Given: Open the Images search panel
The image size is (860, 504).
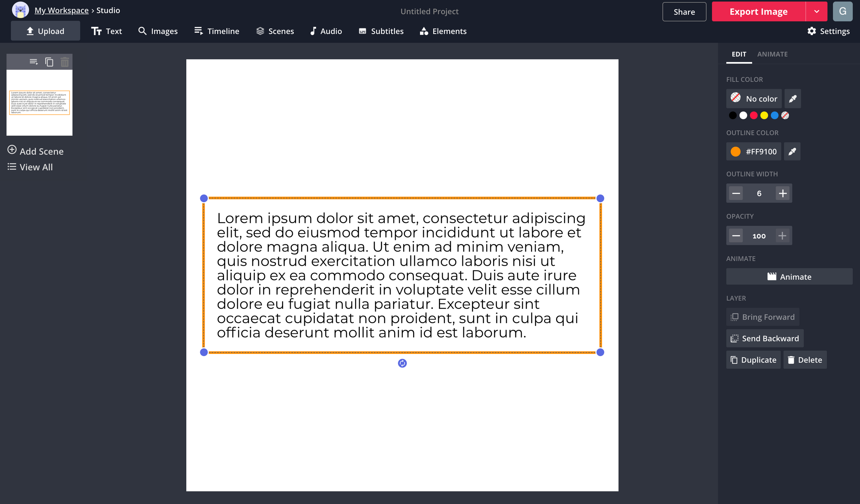Looking at the screenshot, I should click(x=158, y=31).
